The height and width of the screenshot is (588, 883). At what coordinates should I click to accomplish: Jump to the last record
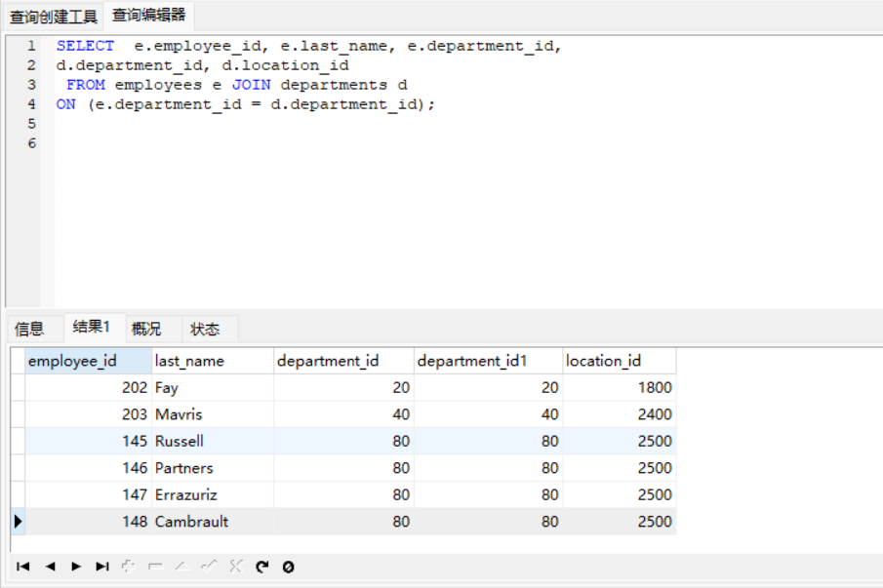[x=102, y=567]
